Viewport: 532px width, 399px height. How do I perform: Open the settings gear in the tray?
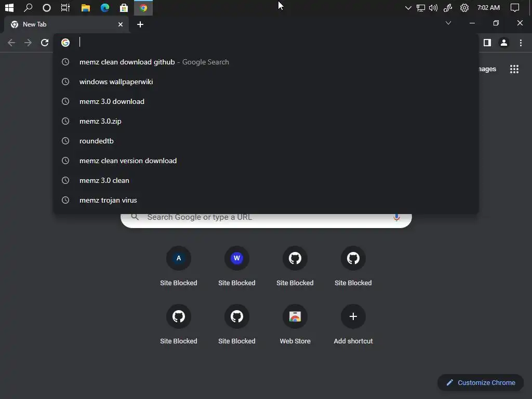(x=464, y=7)
